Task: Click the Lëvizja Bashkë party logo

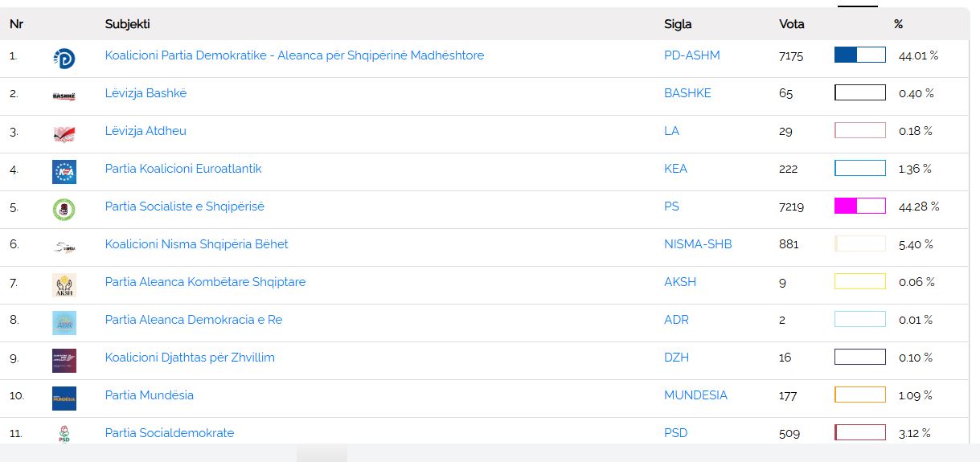Action: click(64, 96)
